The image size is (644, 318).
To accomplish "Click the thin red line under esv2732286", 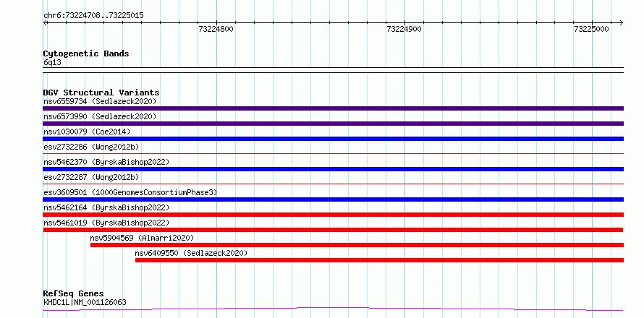I will click(x=333, y=154).
